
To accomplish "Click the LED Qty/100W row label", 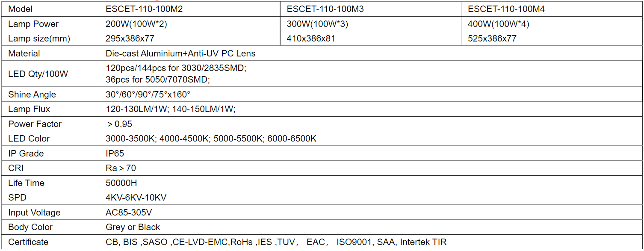I will click(38, 74).
